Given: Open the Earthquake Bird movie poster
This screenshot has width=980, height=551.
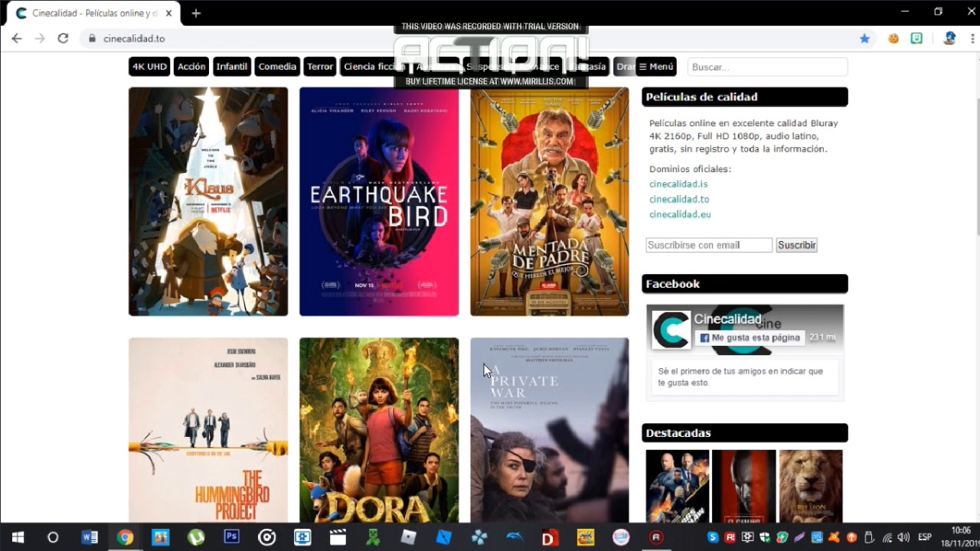Looking at the screenshot, I should [378, 201].
